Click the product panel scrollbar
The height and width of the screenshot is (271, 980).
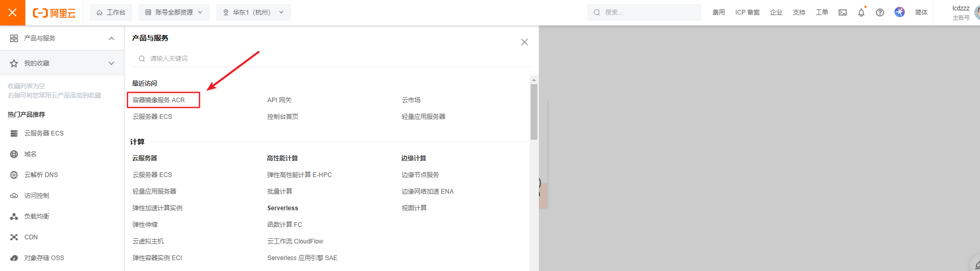(534, 112)
